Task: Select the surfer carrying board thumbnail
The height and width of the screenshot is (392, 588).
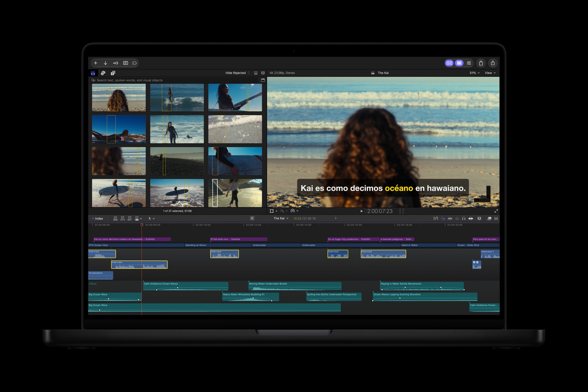Action: [119, 193]
